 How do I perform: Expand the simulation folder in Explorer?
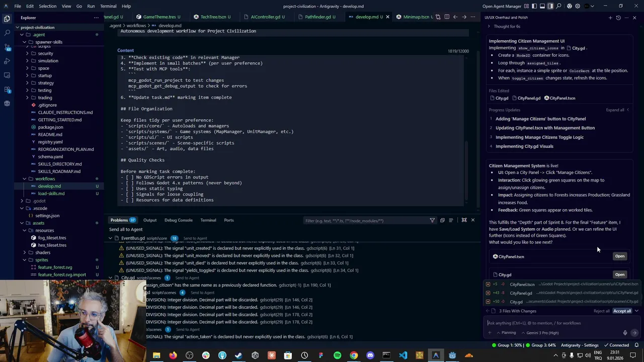pos(27,61)
